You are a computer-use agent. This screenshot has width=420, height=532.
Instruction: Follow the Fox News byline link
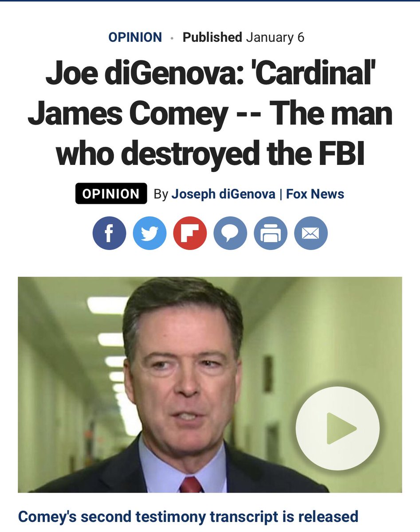[315, 194]
